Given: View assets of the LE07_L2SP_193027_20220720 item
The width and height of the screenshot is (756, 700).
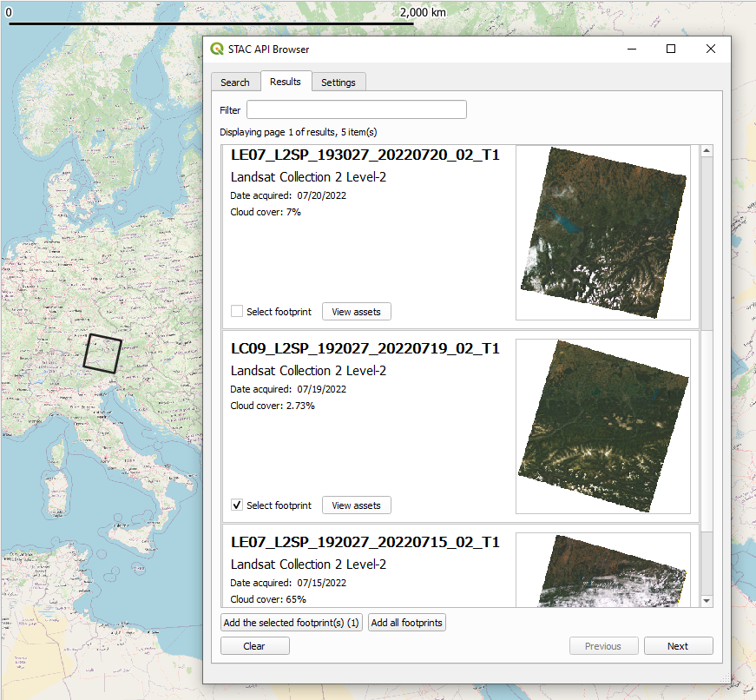Looking at the screenshot, I should coord(356,312).
